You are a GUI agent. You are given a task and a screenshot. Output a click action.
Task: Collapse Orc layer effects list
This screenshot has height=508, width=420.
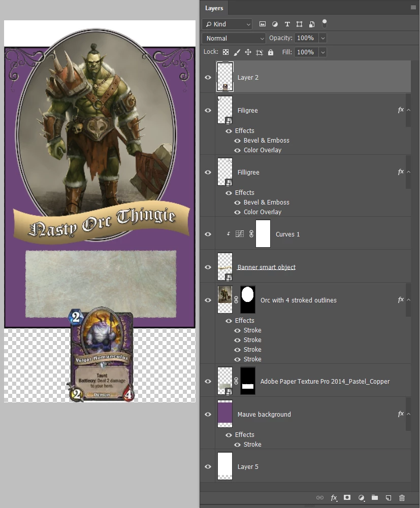(x=409, y=300)
